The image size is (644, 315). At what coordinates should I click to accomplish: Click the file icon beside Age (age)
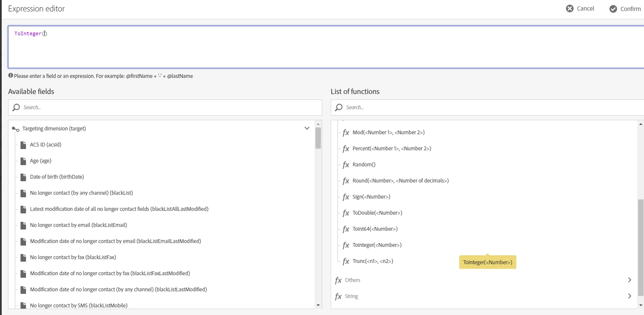click(23, 161)
